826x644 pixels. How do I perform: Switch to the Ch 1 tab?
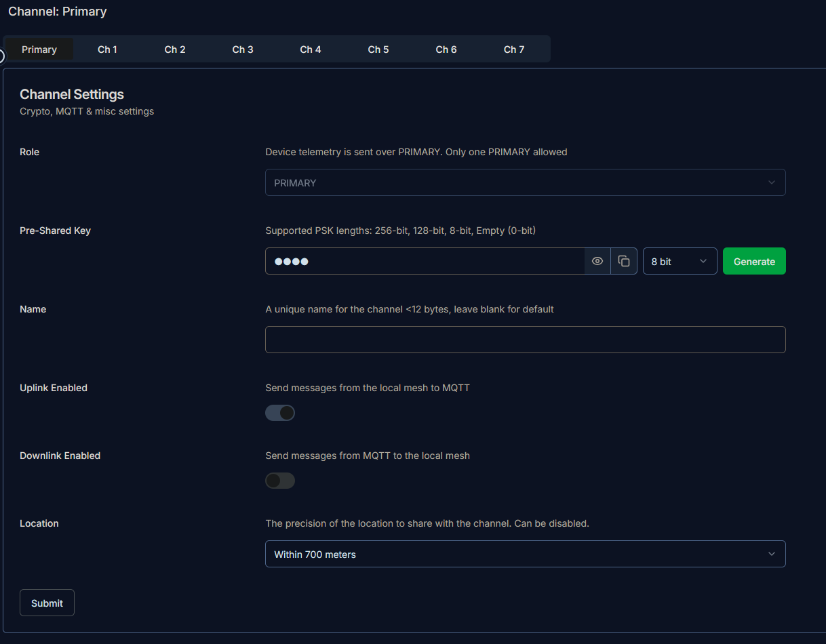pos(107,49)
